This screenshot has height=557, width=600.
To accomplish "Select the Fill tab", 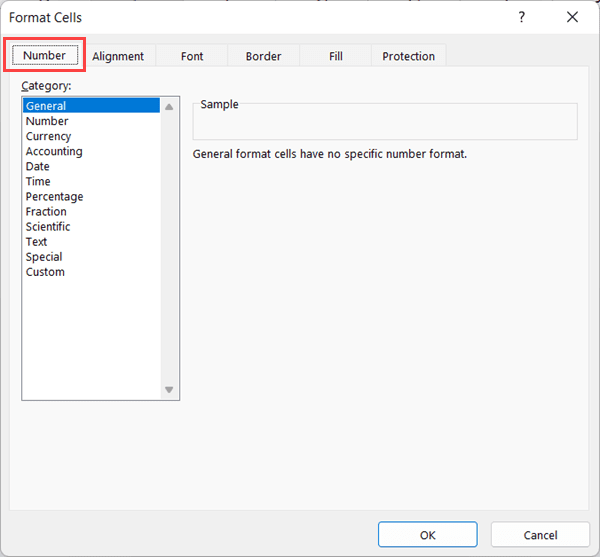I will coord(336,57).
